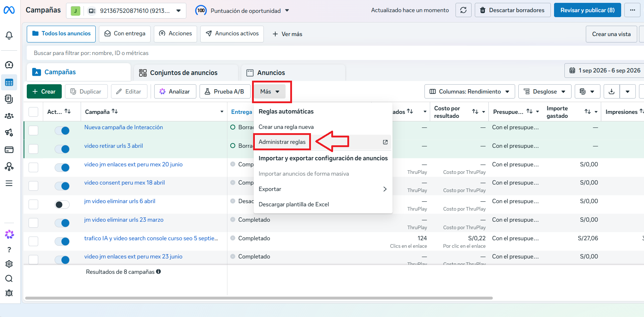The width and height of the screenshot is (644, 317).
Task: Click the Meta logo icon
Action: pos(9,10)
